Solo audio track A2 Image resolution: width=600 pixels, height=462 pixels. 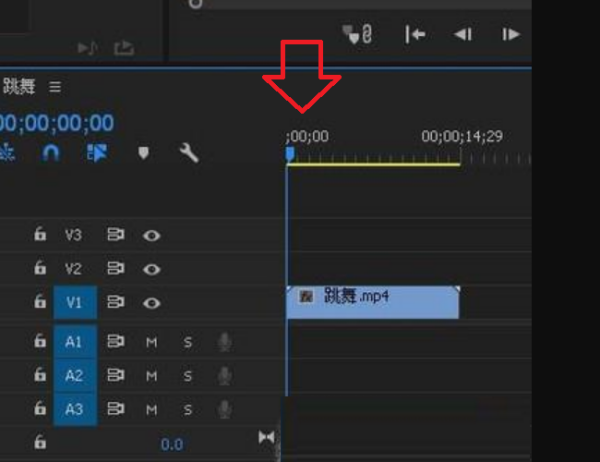coord(187,376)
